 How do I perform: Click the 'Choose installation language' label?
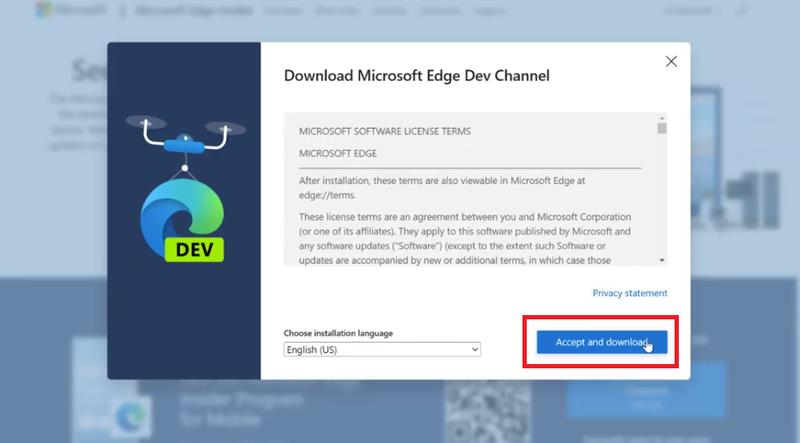tap(338, 333)
